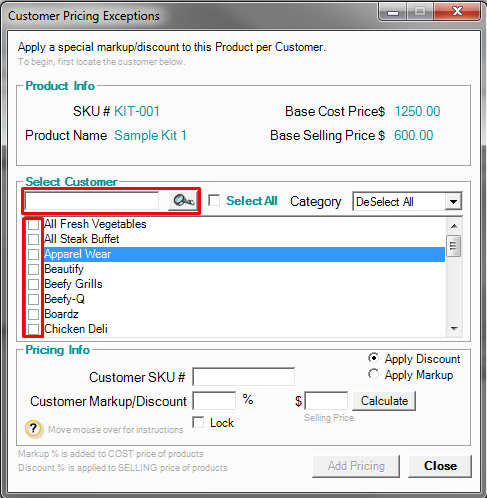Select the Apply Markup radio button
The height and width of the screenshot is (498, 487).
[x=373, y=374]
